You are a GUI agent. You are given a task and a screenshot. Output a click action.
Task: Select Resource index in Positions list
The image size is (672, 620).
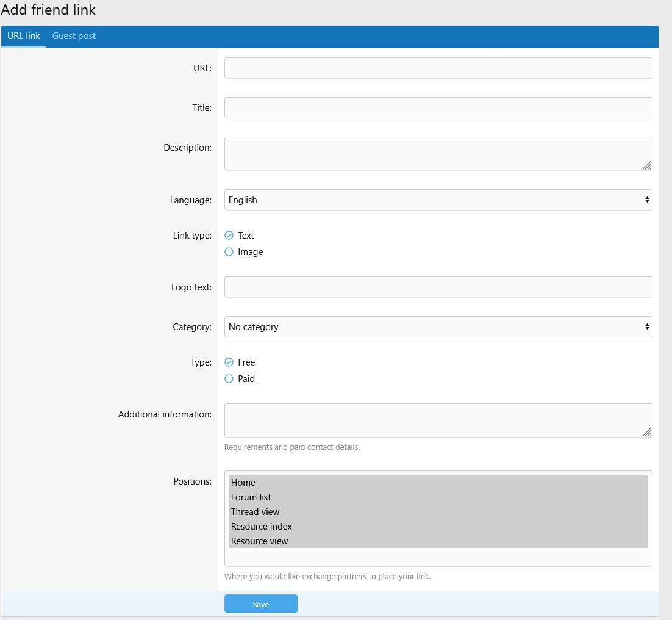click(438, 526)
